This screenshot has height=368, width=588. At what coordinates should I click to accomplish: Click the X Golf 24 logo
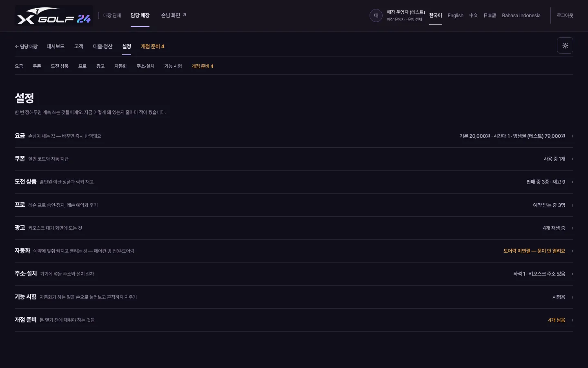click(54, 16)
